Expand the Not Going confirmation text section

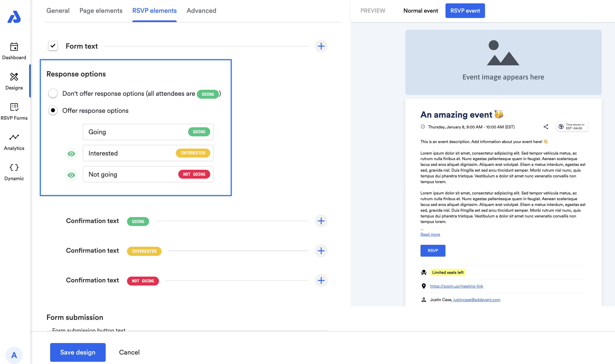pos(321,280)
